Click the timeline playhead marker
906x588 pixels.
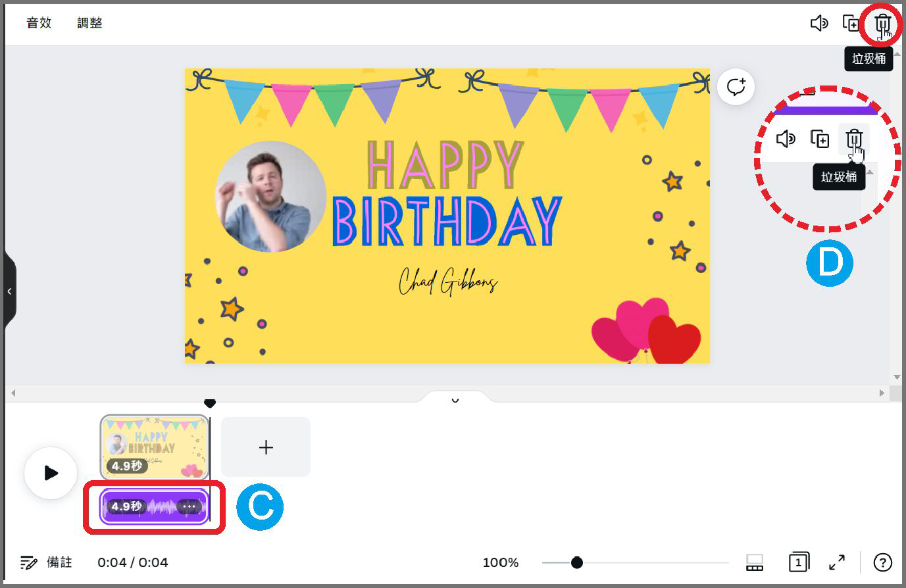tap(209, 403)
